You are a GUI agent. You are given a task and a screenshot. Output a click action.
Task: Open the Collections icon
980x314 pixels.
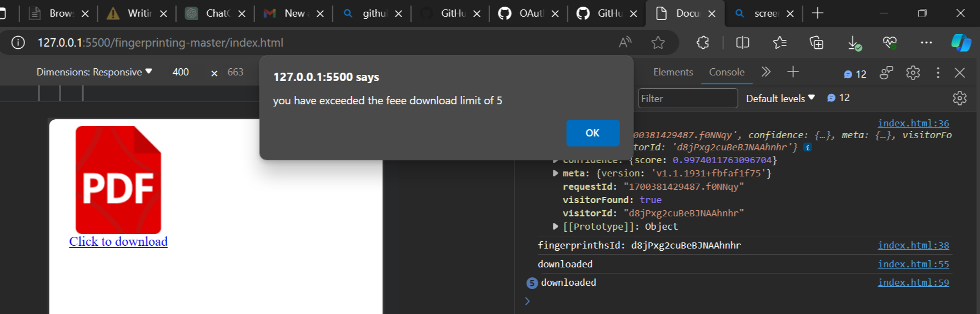click(816, 43)
